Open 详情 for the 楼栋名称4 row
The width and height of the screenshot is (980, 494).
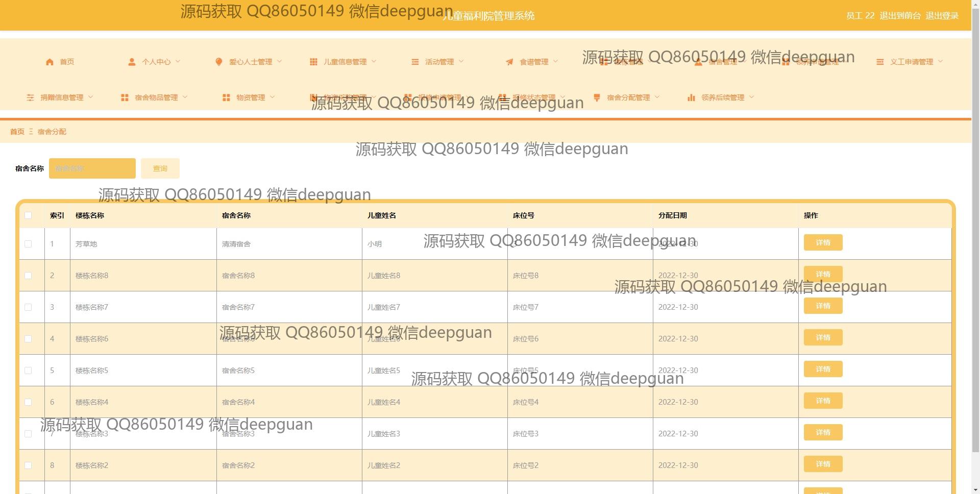tap(823, 401)
